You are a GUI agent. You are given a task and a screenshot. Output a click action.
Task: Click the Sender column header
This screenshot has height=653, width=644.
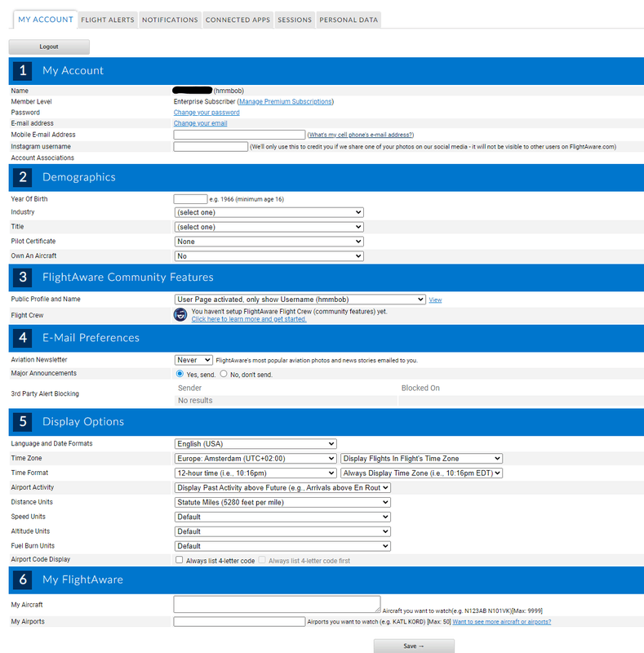(189, 389)
